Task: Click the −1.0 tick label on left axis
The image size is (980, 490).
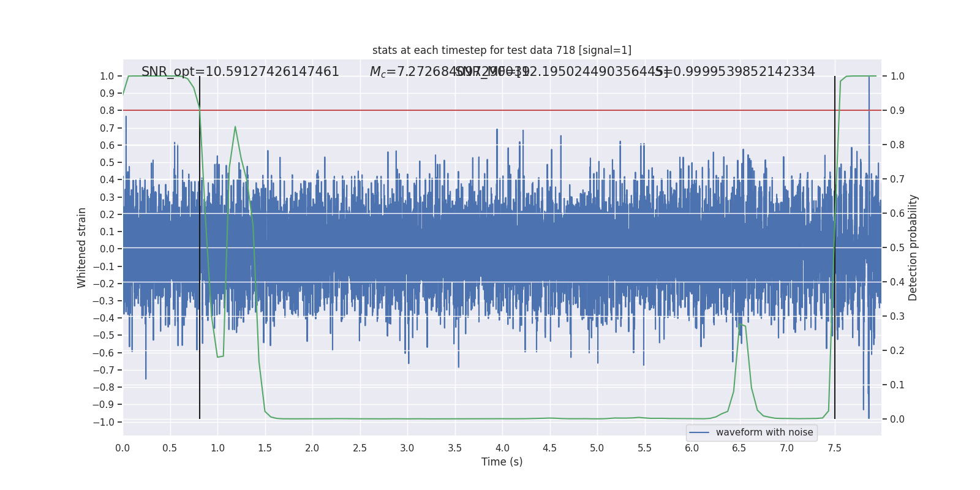Action: pos(104,422)
